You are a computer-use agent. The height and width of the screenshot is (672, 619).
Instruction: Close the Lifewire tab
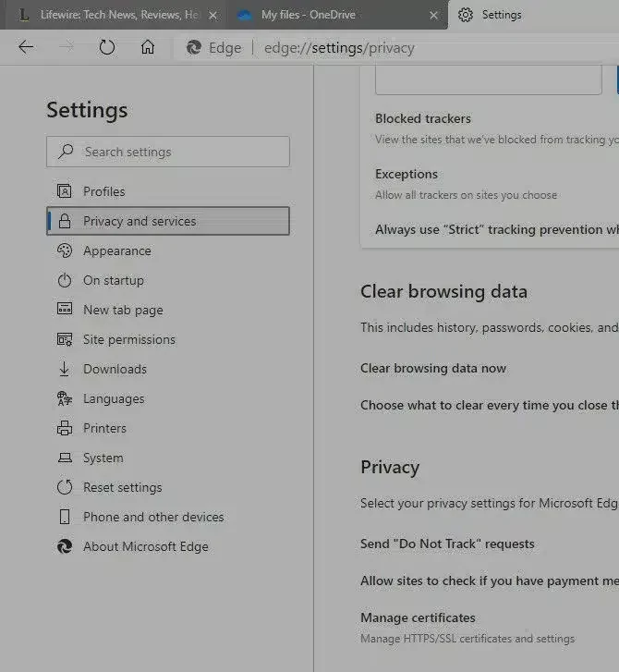[x=212, y=16]
